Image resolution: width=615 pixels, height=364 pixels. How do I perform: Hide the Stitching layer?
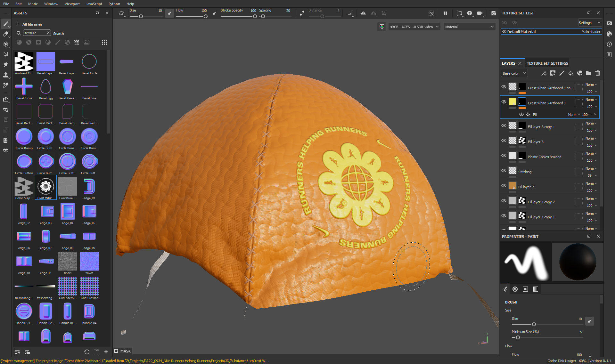pos(504,171)
